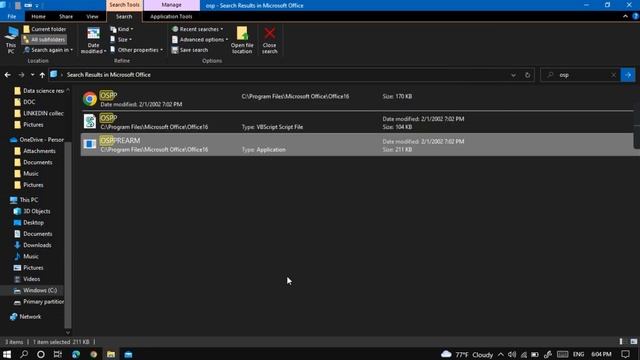The width and height of the screenshot is (640, 360).
Task: Click the VBScript file icon
Action: 90,121
